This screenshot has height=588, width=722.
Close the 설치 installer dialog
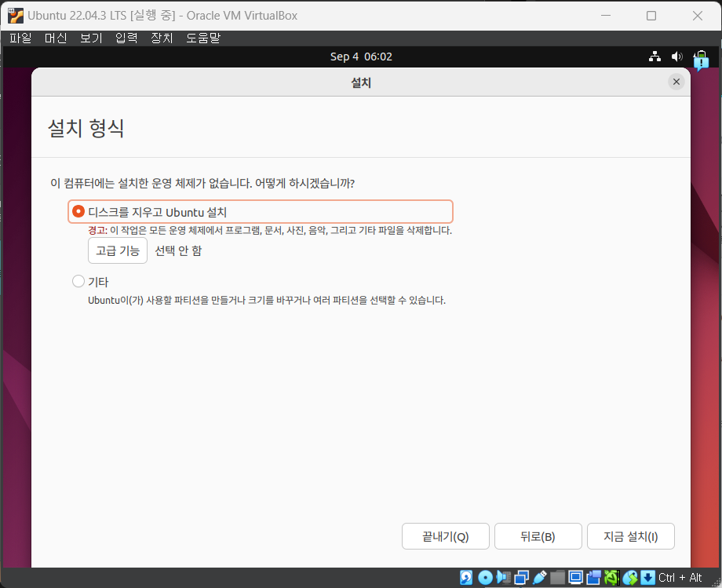click(x=676, y=82)
